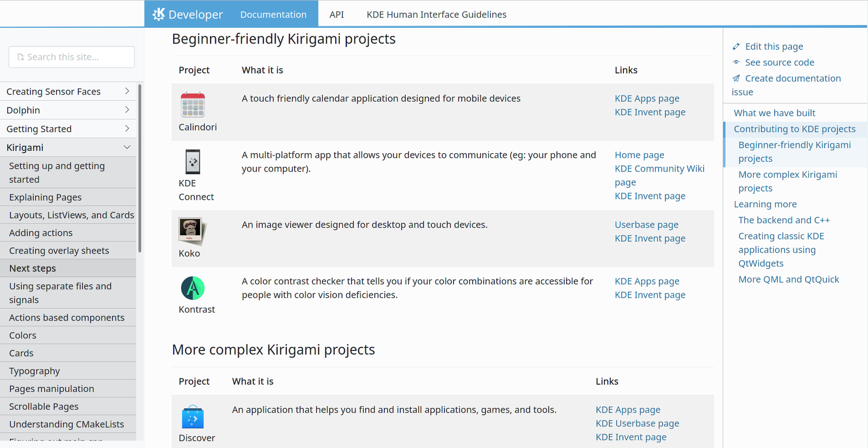Click the Calindori calendar app icon
The image size is (868, 448).
193,105
